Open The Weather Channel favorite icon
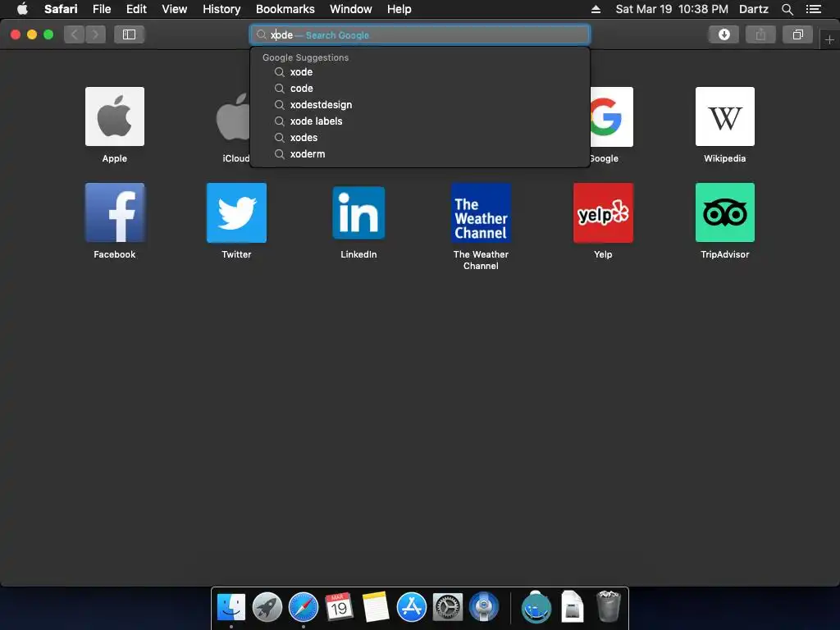Screen dimensions: 840x630 click(481, 212)
